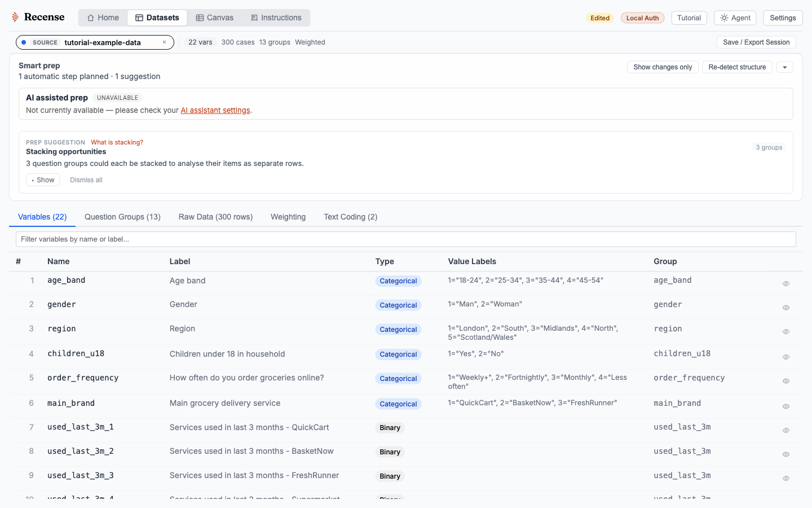
Task: Toggle visibility of region variable
Action: coord(785,332)
